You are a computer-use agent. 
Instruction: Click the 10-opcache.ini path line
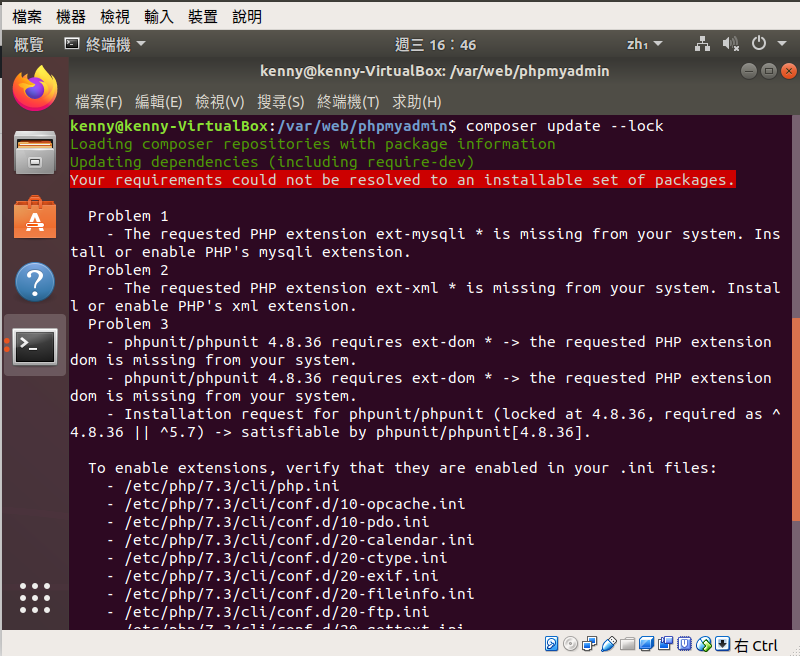[x=286, y=504]
